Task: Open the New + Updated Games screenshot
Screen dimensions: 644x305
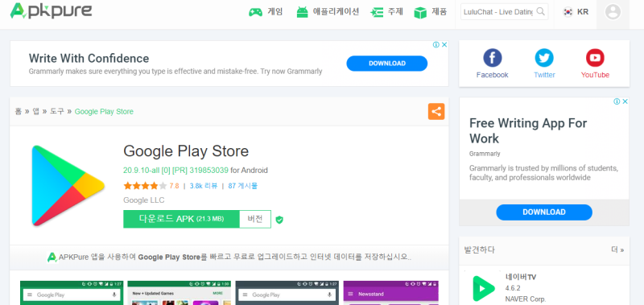Action: pos(179,293)
